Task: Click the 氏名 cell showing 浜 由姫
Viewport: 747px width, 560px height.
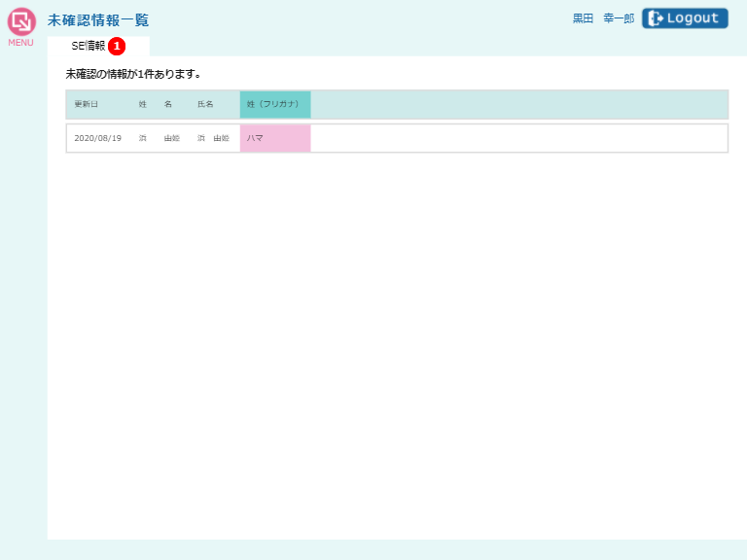Action: 213,138
